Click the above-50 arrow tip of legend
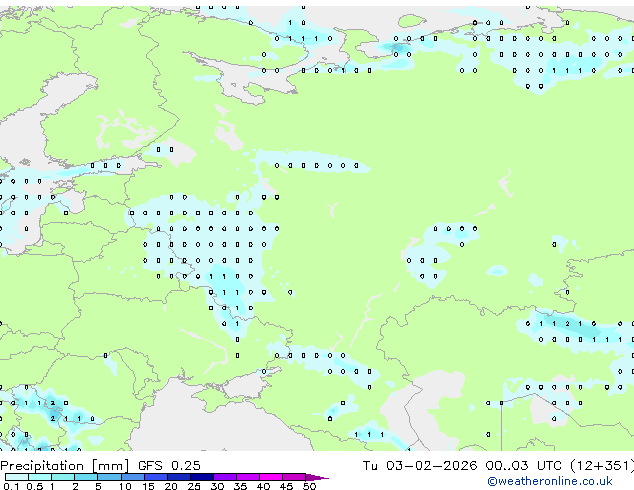 tap(317, 477)
